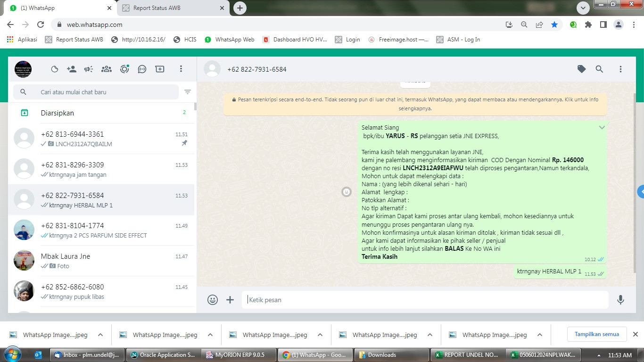This screenshot has height=362, width=644.
Task: Open the Communities group icon
Action: (x=107, y=69)
